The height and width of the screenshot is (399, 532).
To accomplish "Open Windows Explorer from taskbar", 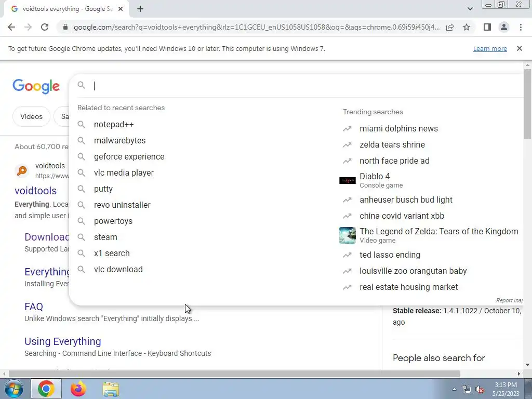I will pos(111,390).
